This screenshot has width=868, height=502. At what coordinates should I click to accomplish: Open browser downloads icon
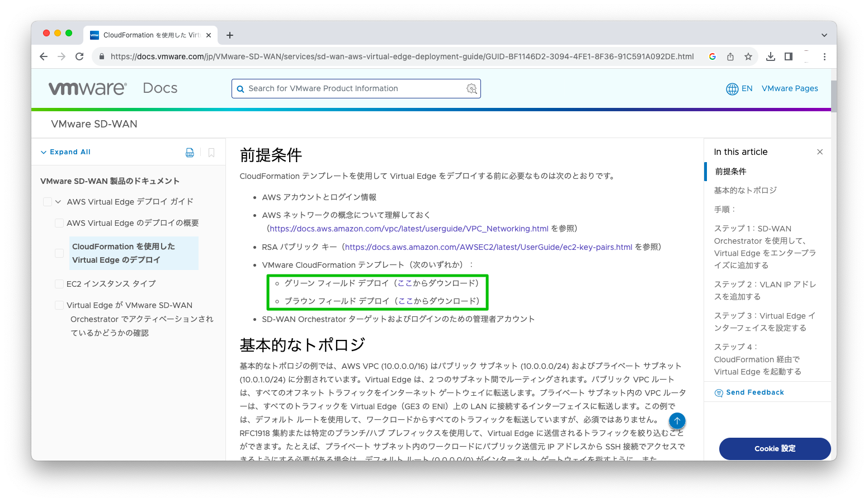pyautogui.click(x=771, y=56)
